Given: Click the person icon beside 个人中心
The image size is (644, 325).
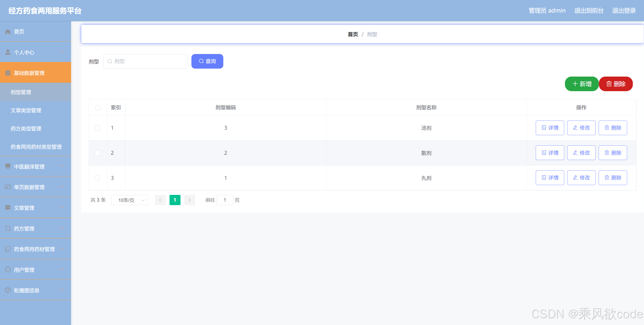Looking at the screenshot, I should (8, 52).
